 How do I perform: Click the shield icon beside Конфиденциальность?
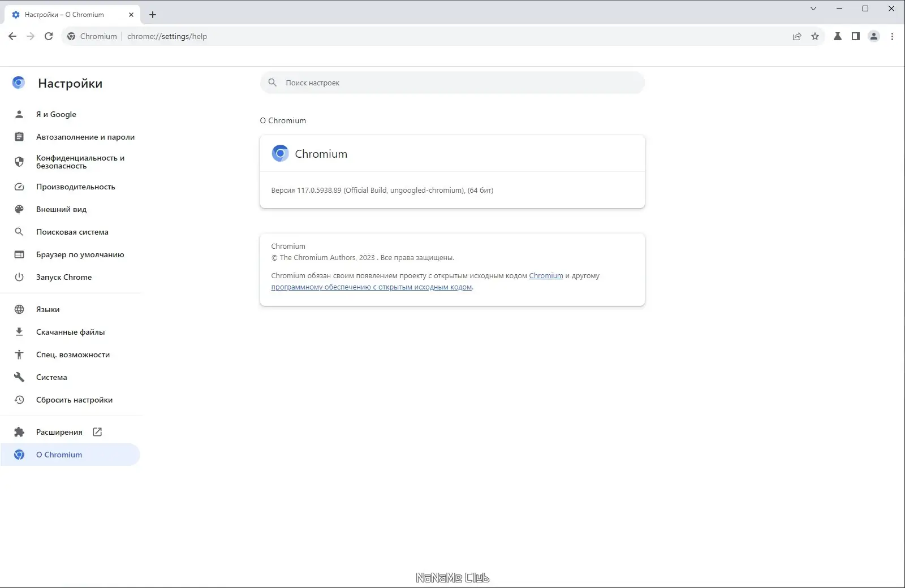click(19, 162)
